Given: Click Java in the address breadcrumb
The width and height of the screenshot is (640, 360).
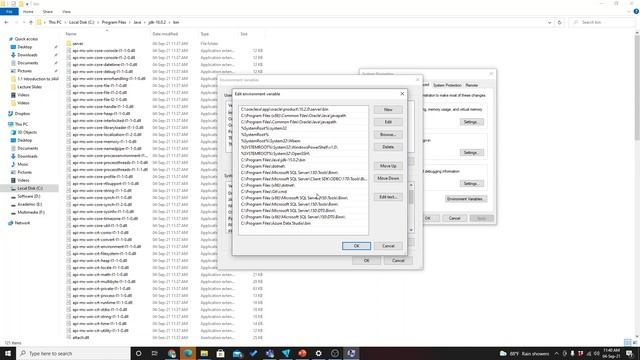Looking at the screenshot, I should [x=138, y=22].
